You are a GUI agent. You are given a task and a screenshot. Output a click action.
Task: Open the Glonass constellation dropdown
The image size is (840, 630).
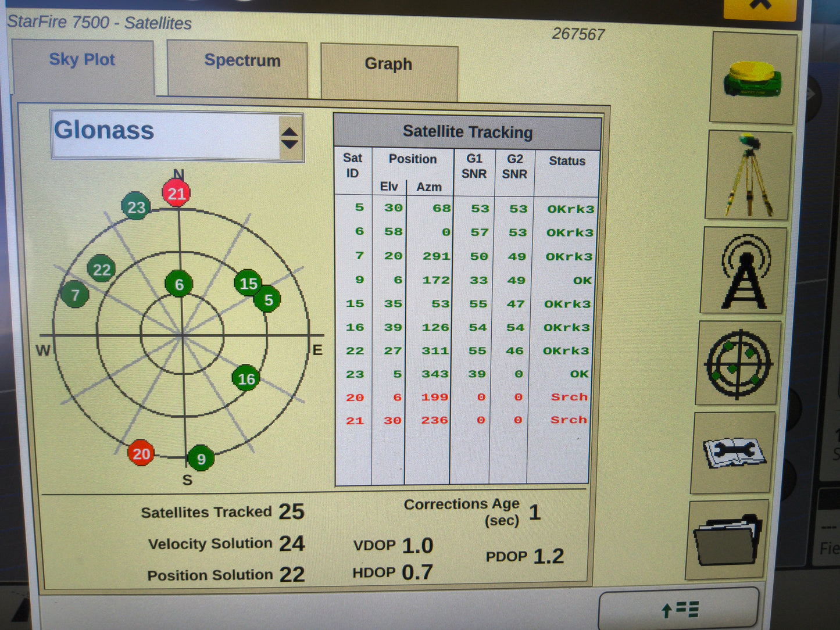(x=177, y=136)
